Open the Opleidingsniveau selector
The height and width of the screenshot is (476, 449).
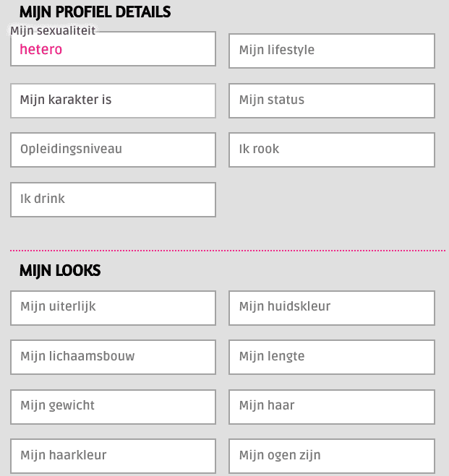point(113,150)
